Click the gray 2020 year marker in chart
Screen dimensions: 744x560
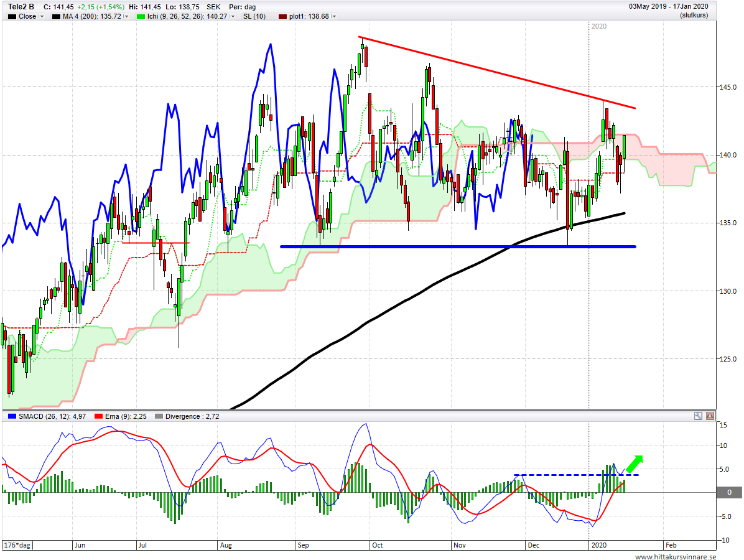599,26
